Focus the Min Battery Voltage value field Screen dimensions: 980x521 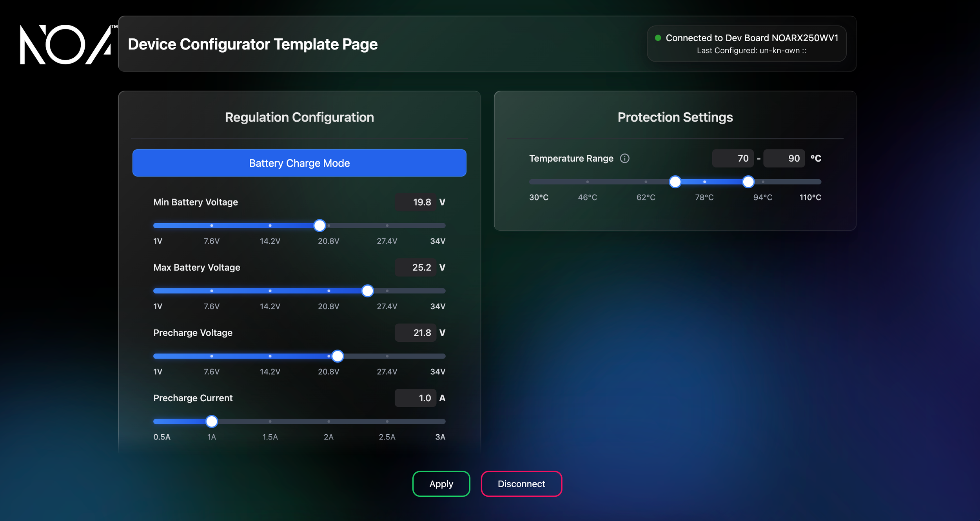[x=416, y=202]
